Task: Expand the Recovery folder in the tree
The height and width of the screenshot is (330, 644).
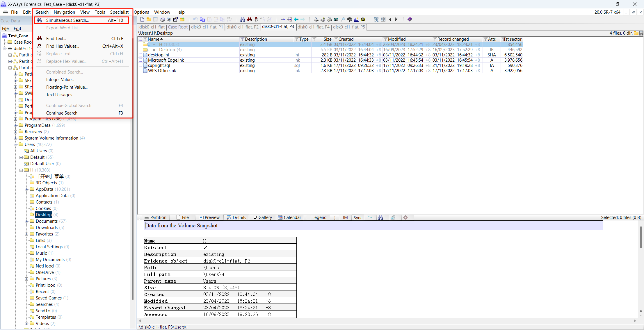Action: (16, 132)
